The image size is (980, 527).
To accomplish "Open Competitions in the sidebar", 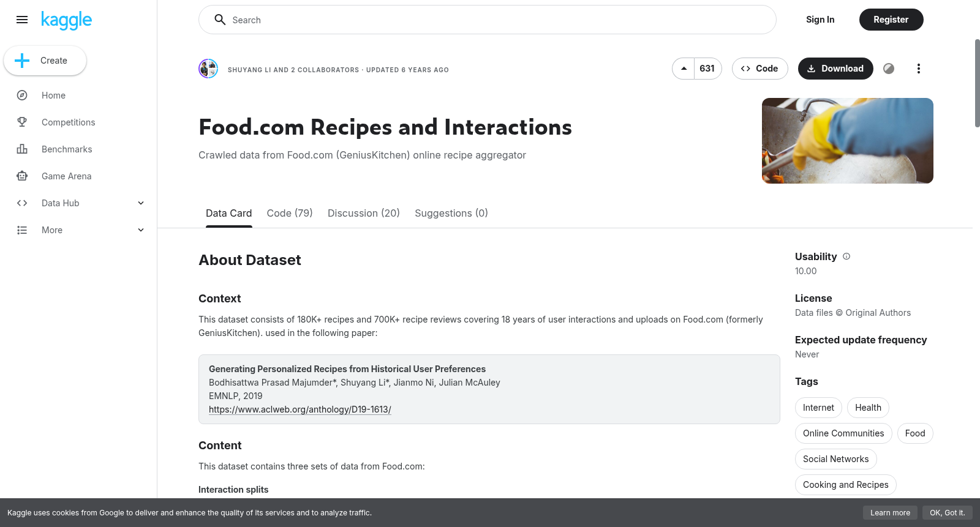I will tap(69, 122).
